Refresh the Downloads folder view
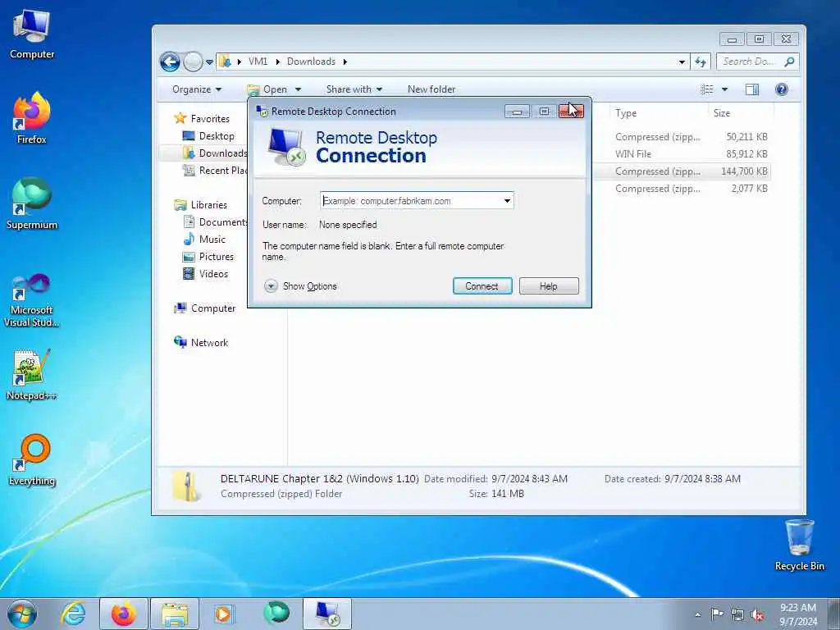840x630 pixels. click(x=701, y=62)
